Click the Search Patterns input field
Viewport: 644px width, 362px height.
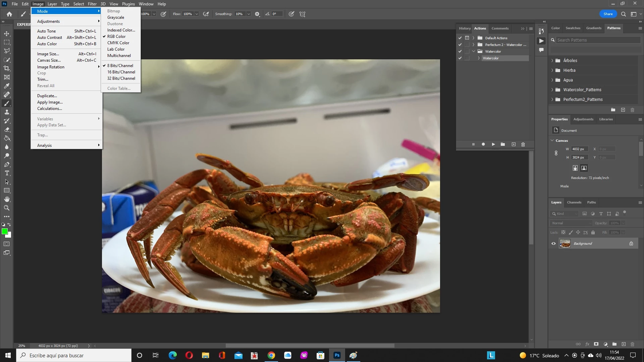598,40
